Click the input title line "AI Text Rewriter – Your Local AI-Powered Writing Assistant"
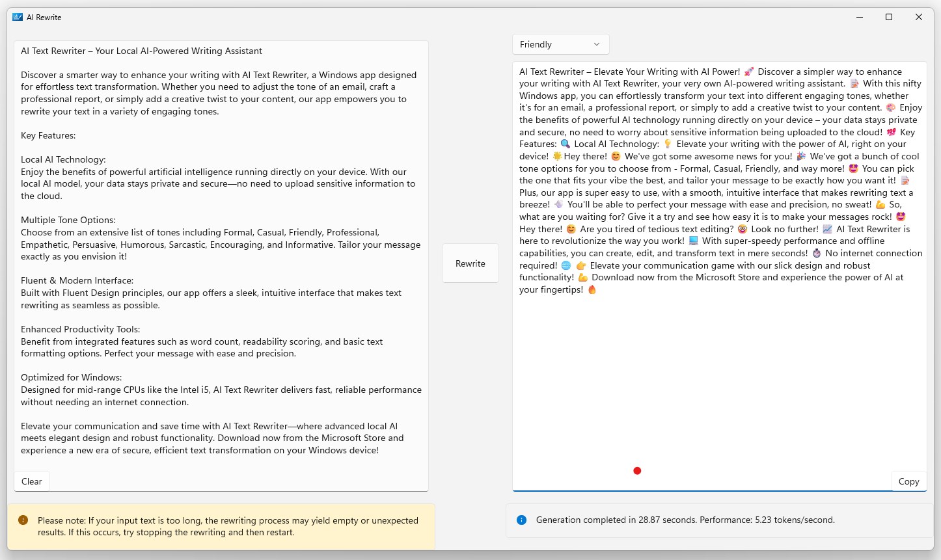The width and height of the screenshot is (941, 560). point(141,51)
